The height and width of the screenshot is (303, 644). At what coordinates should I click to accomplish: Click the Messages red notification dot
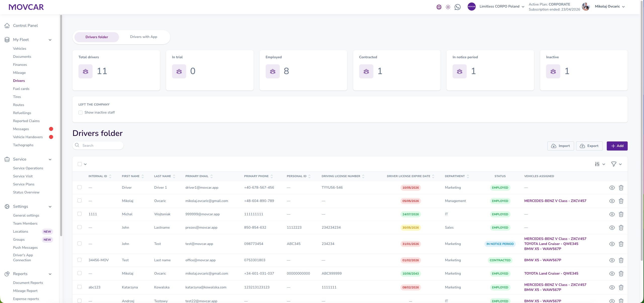click(x=51, y=129)
